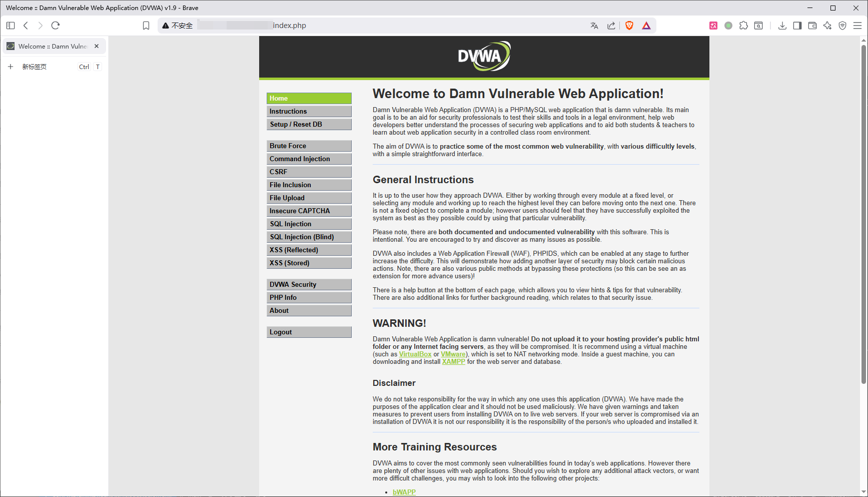Open the Home menu item
The width and height of the screenshot is (868, 497).
(309, 98)
